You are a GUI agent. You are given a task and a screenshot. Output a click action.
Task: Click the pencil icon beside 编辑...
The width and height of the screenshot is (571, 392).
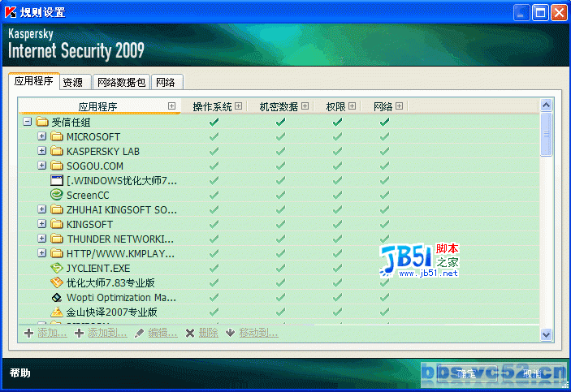tap(140, 333)
